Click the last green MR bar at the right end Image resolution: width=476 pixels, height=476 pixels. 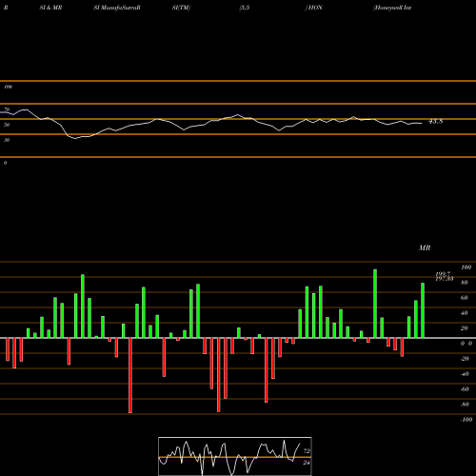(423, 310)
